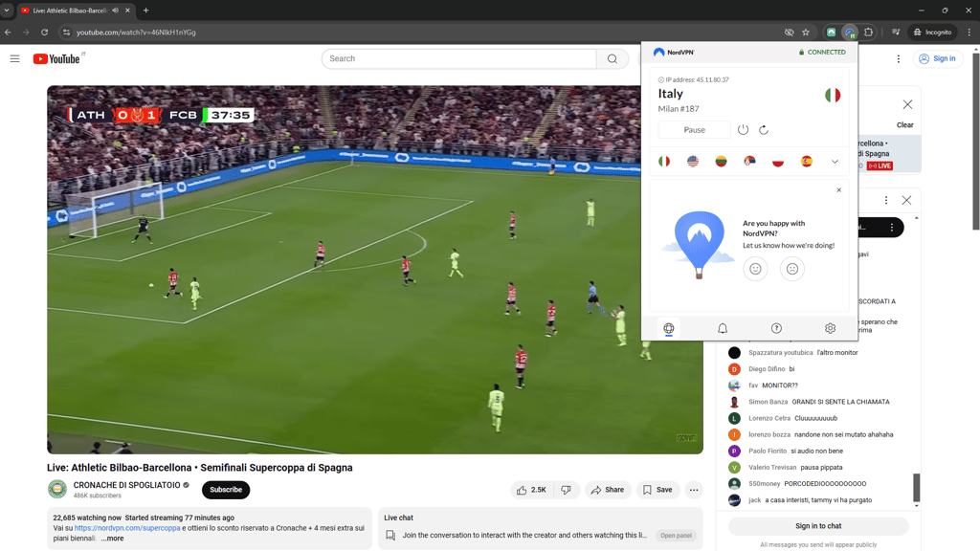Go to YouTube home via logo
980x551 pixels.
56,58
